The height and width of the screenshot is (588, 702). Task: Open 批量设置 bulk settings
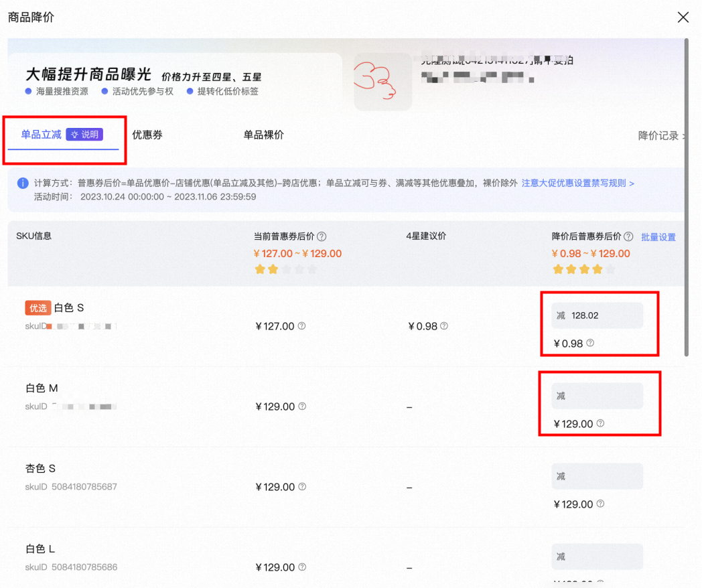[658, 236]
